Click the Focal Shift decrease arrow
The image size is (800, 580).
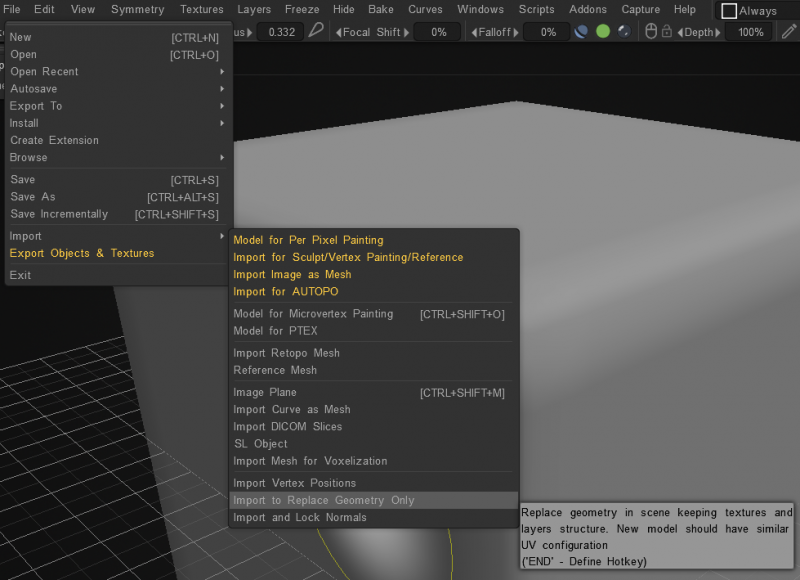[337, 32]
